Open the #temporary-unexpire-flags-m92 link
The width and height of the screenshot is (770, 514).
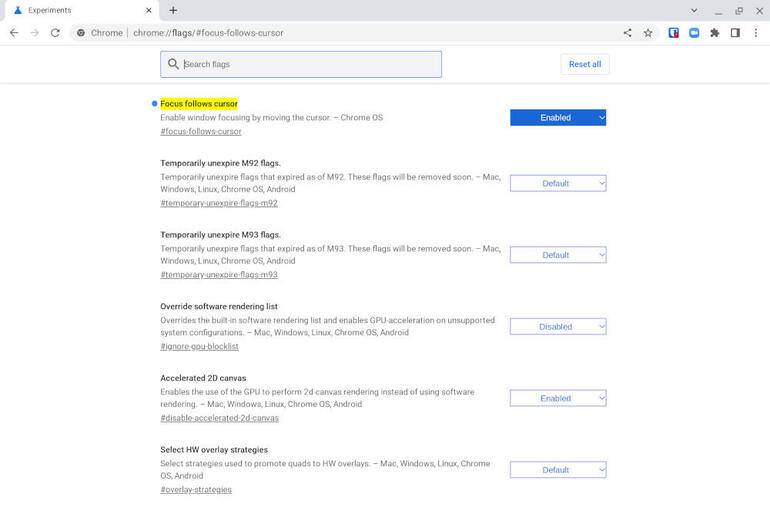pos(219,203)
